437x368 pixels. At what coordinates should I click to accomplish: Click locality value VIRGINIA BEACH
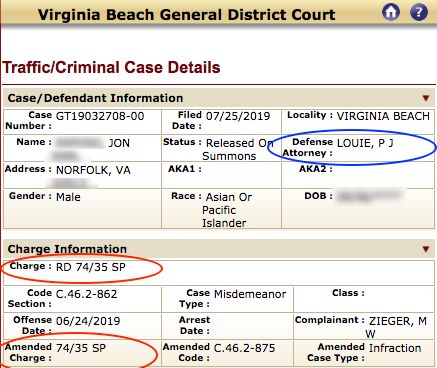[383, 116]
